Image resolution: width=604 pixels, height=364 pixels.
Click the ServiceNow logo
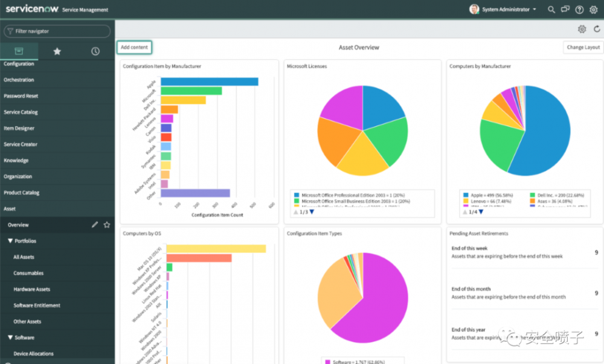point(32,9)
